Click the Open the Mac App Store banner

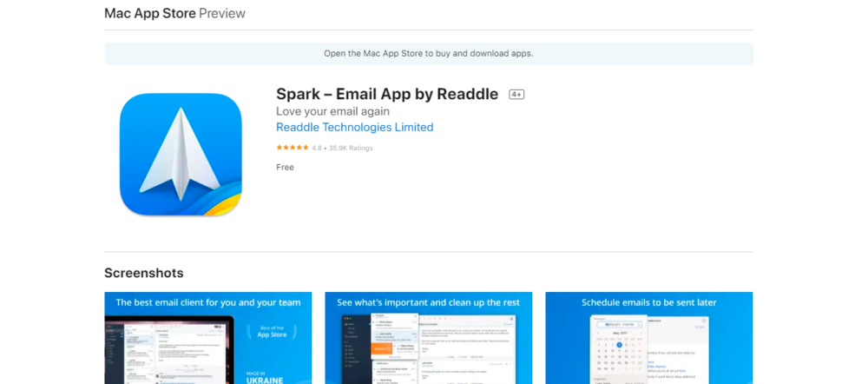[x=429, y=54]
